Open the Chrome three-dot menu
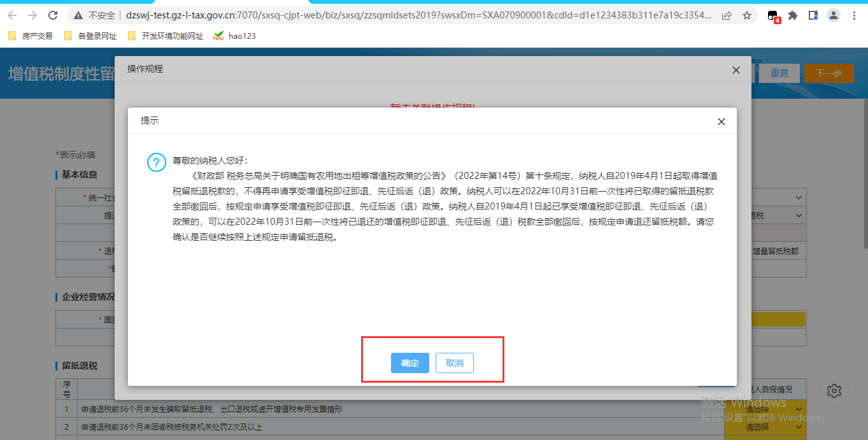868x440 pixels. point(854,16)
